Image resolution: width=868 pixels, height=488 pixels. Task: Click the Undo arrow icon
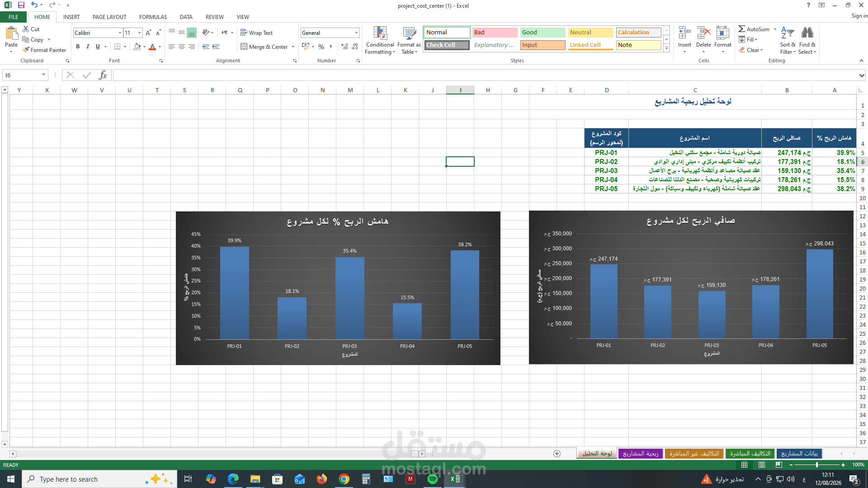click(x=34, y=5)
